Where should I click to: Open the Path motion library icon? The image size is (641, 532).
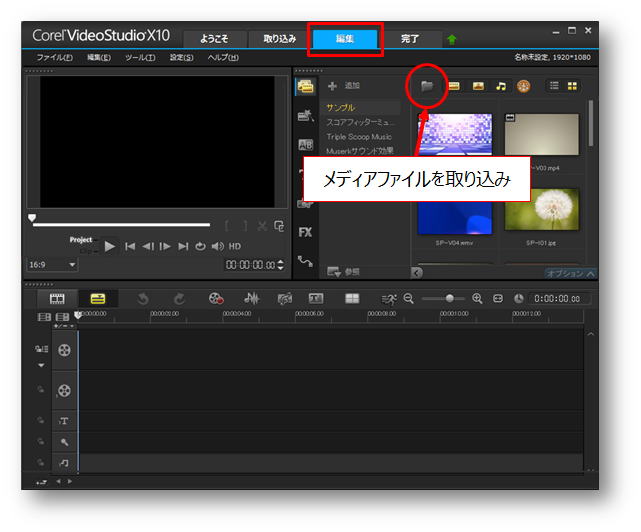(305, 261)
